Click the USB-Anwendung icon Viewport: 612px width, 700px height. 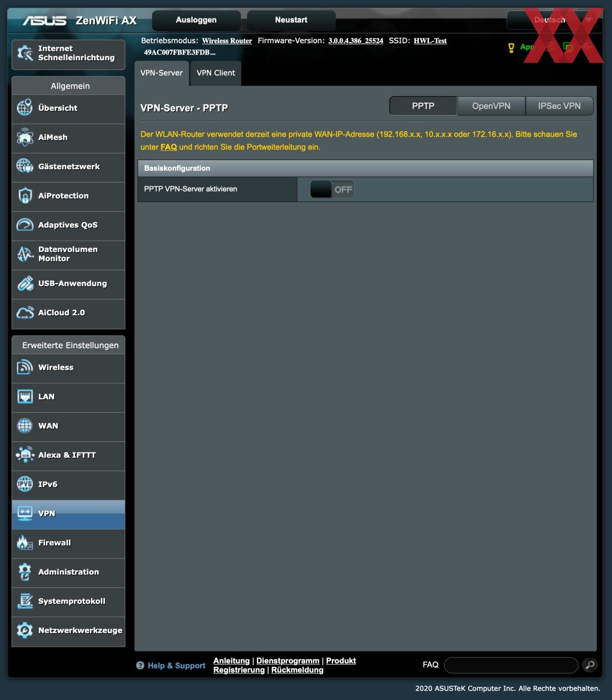[25, 283]
